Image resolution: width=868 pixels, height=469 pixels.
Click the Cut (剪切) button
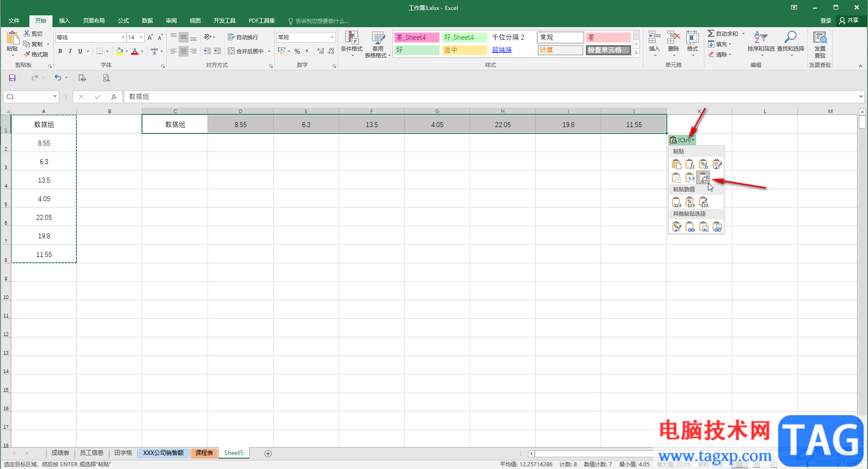click(x=33, y=34)
